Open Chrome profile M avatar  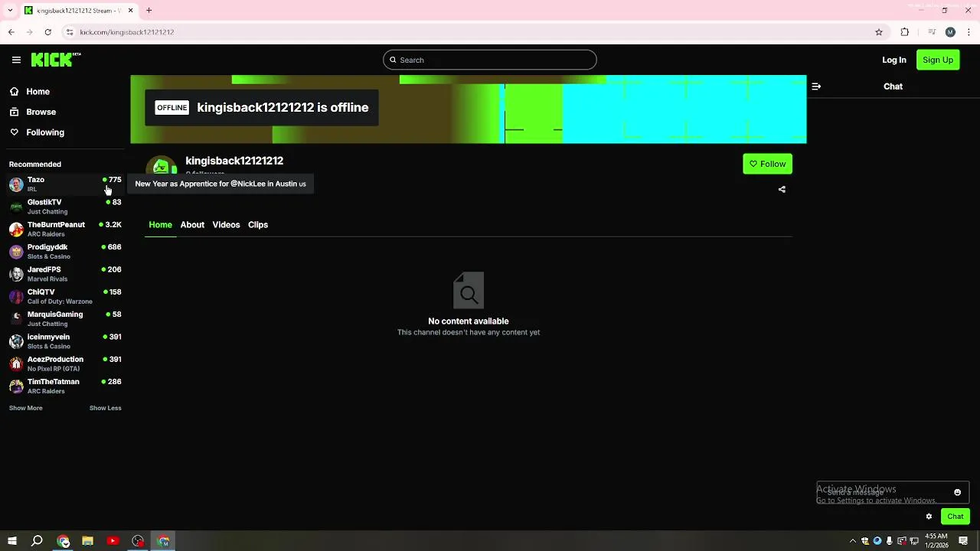pyautogui.click(x=950, y=32)
